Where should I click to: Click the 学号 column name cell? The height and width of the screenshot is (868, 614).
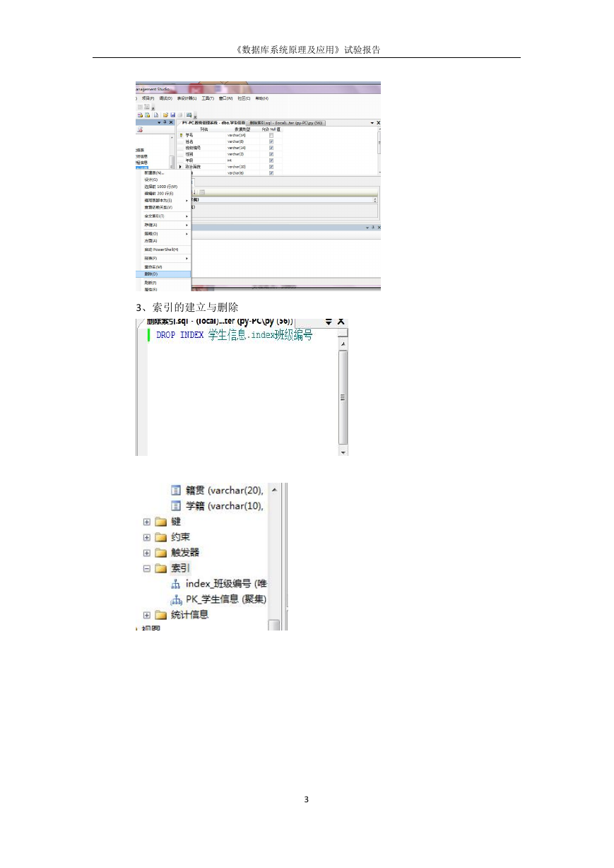coord(205,135)
